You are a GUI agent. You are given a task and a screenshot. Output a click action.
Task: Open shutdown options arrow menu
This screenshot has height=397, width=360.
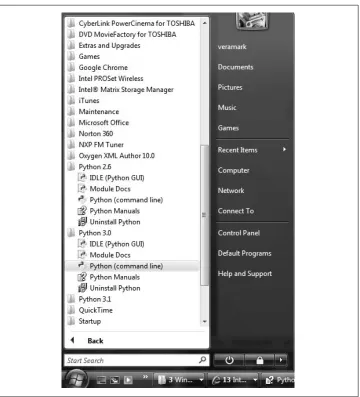[x=281, y=360]
